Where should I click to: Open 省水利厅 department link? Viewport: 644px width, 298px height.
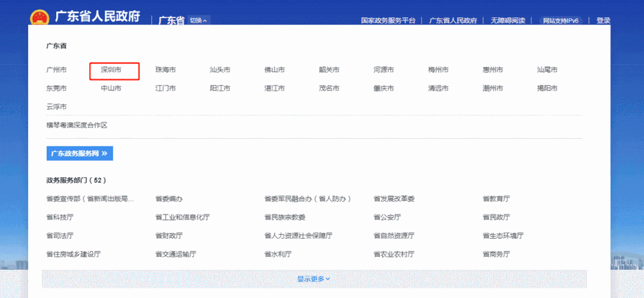(x=278, y=254)
